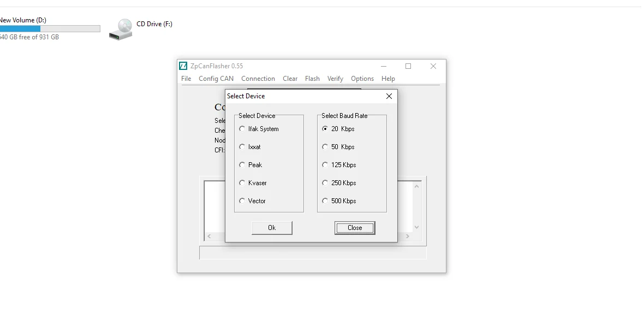Click the ZpCanFlasher title bar app icon
Image resolution: width=644 pixels, height=325 pixels.
[183, 66]
